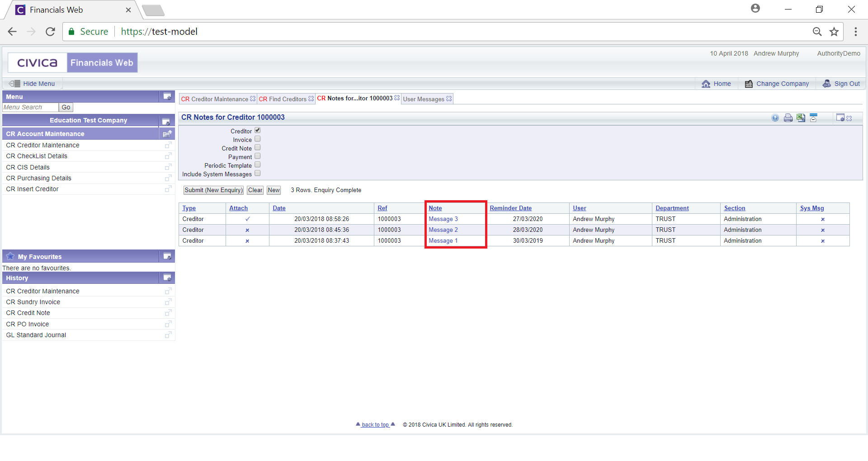868x461 pixels.
Task: Click the back to top link
Action: click(x=375, y=425)
